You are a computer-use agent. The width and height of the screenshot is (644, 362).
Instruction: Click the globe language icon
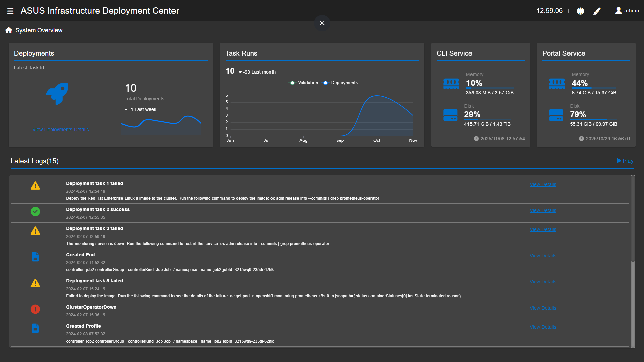580,11
